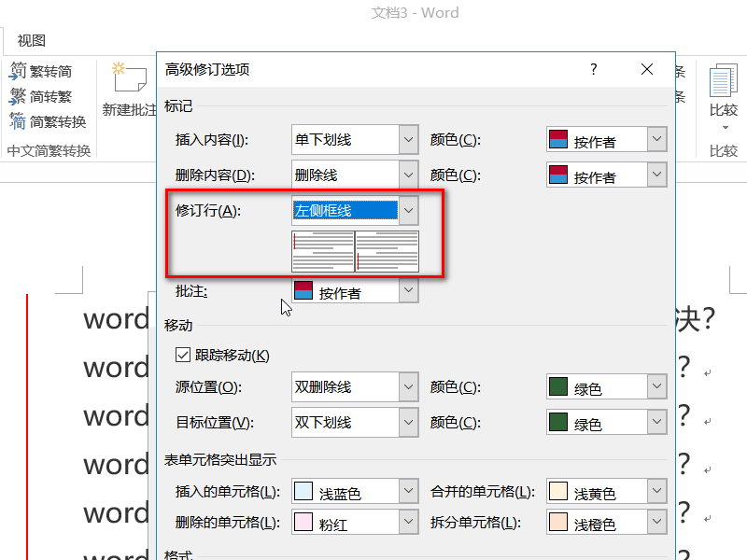Click the 比较 compare documents icon

(723, 81)
